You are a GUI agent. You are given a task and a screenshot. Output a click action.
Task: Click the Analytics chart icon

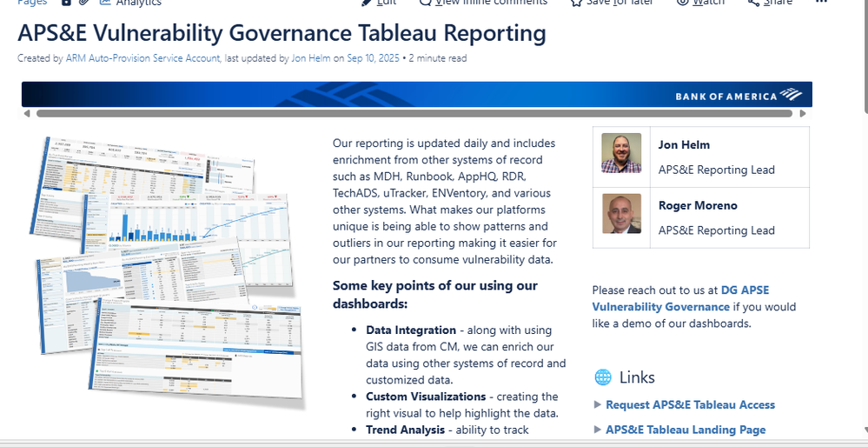coord(105,3)
